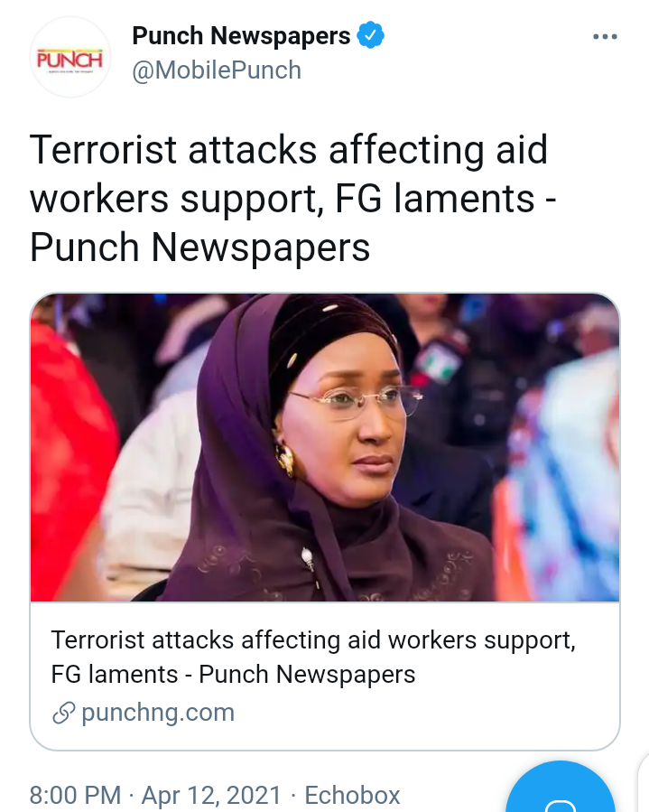Click the article preview photo

point(325,447)
